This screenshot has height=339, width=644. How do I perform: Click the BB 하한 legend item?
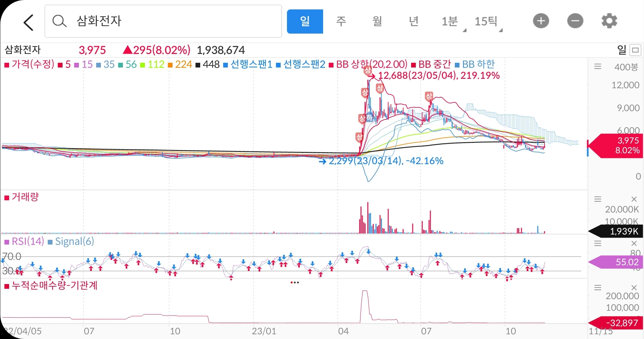475,64
